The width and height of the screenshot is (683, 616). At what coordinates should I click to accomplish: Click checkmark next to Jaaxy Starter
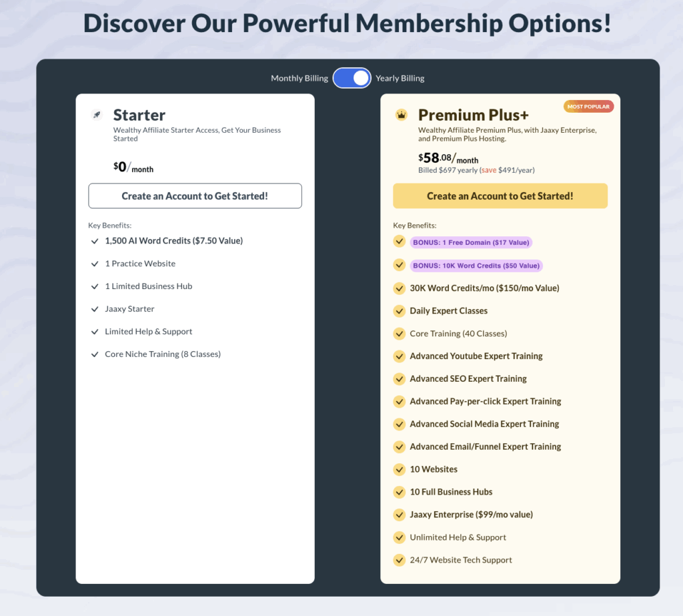pos(95,309)
